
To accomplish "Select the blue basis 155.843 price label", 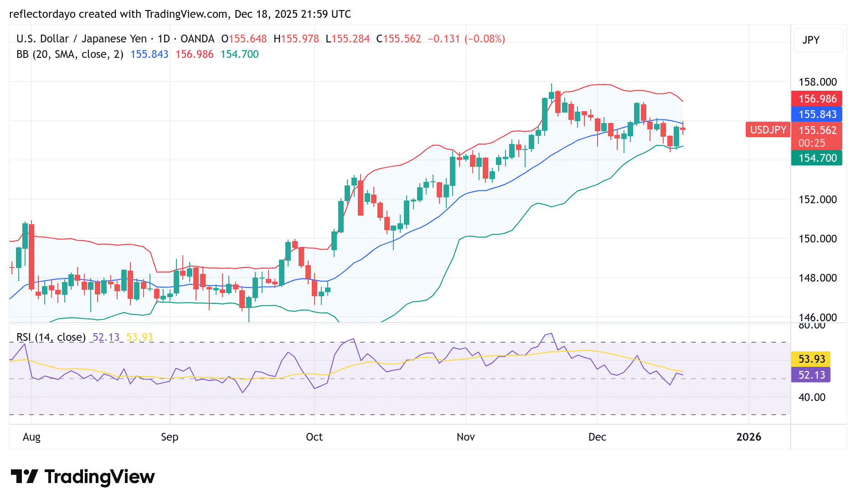I will coord(816,115).
